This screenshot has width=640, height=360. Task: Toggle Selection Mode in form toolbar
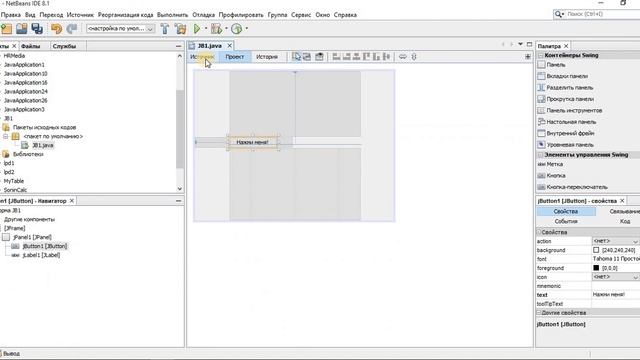pyautogui.click(x=296, y=57)
